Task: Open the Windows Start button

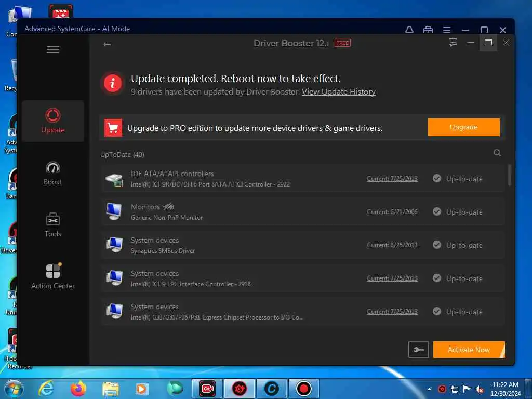Action: 14,389
